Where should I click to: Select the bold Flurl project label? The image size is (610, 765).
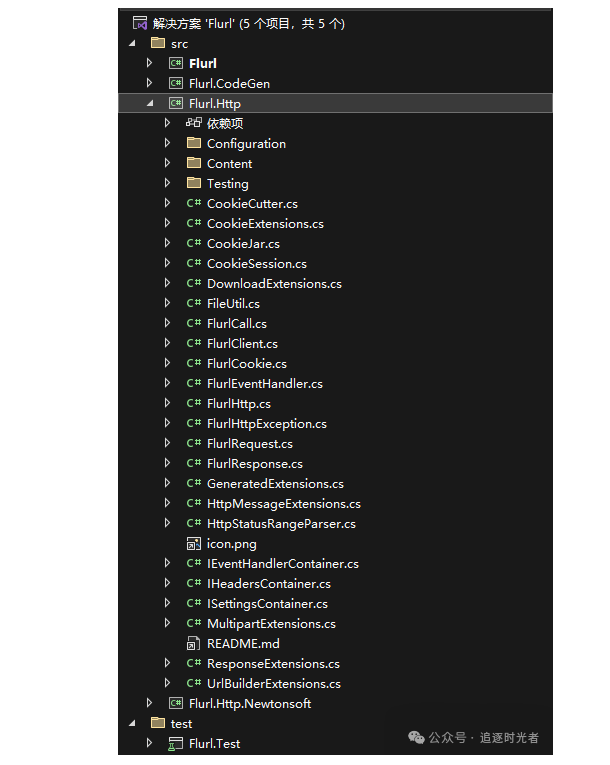pyautogui.click(x=203, y=63)
